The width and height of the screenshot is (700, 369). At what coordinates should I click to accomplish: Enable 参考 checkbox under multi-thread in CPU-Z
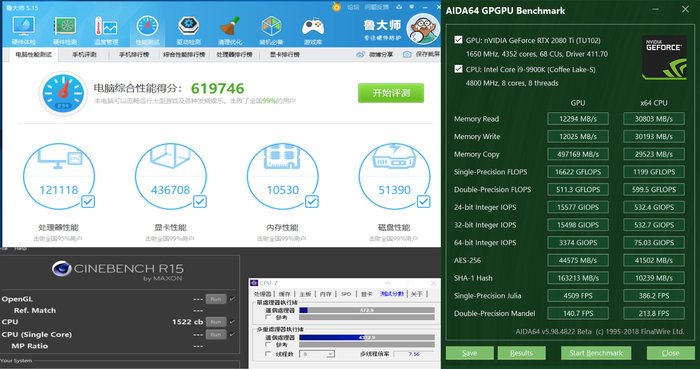(x=268, y=344)
